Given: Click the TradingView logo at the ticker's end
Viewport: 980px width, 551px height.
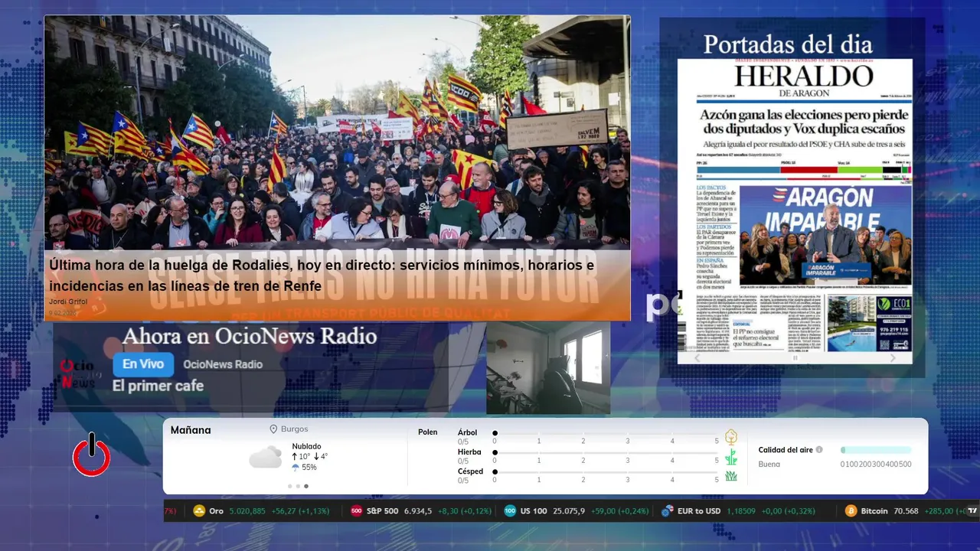Looking at the screenshot, I should tap(972, 510).
